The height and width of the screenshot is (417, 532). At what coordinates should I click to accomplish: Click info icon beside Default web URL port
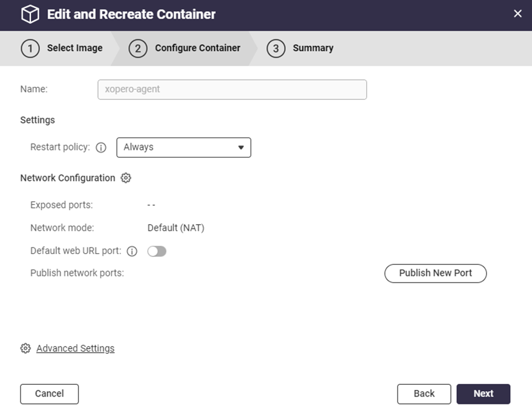pyautogui.click(x=132, y=251)
